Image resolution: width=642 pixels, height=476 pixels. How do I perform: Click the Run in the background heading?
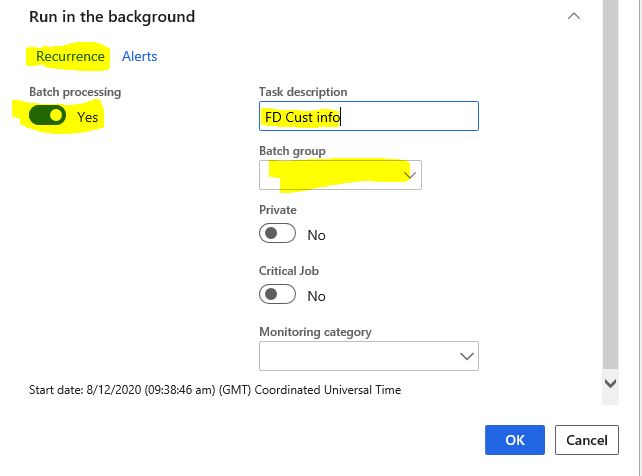[112, 17]
